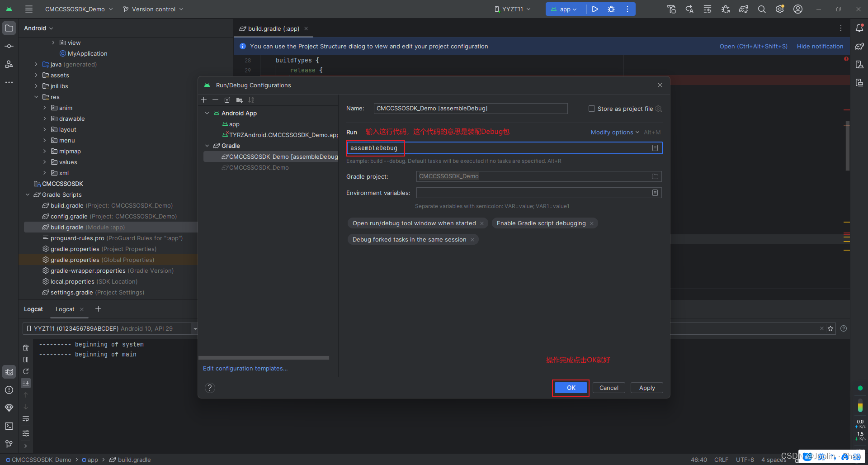This screenshot has width=868, height=465.
Task: Open the Android project view dropdown
Action: coord(38,28)
